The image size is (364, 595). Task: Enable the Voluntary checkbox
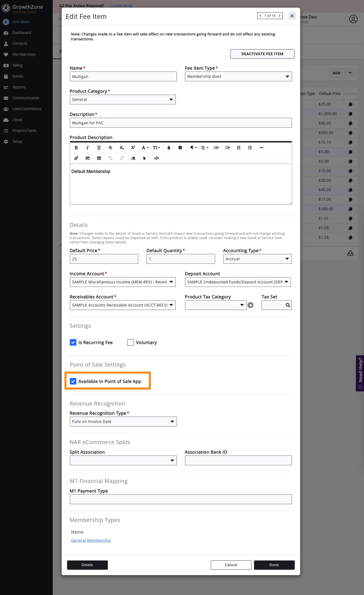[x=131, y=342]
